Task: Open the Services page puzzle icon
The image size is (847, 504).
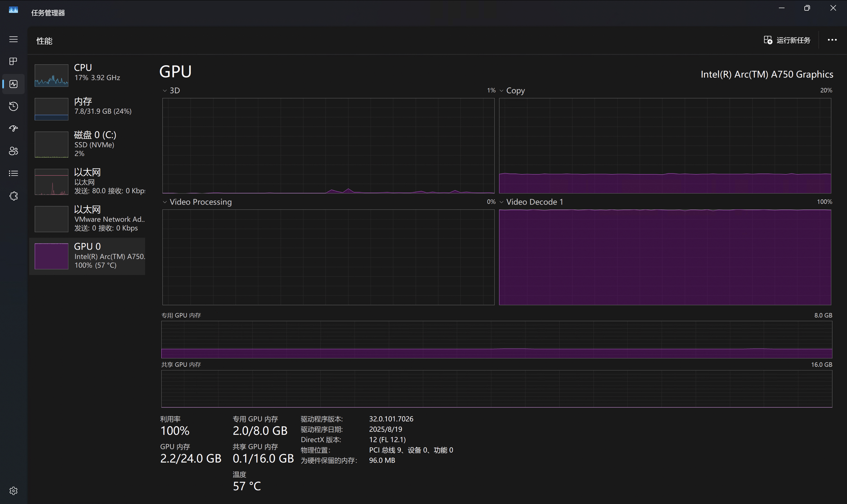Action: click(13, 196)
